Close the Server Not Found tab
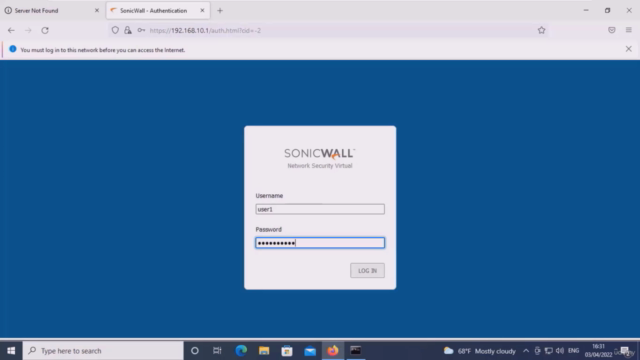 pyautogui.click(x=97, y=11)
